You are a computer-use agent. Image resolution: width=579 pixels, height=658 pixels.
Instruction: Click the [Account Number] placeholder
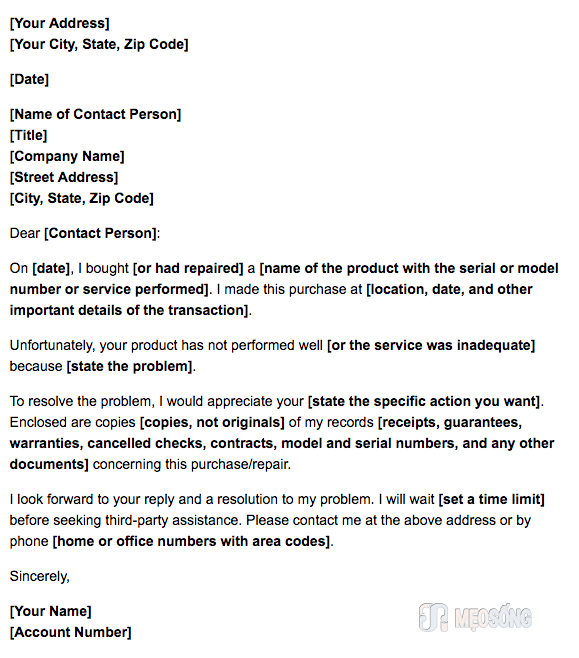click(x=70, y=632)
